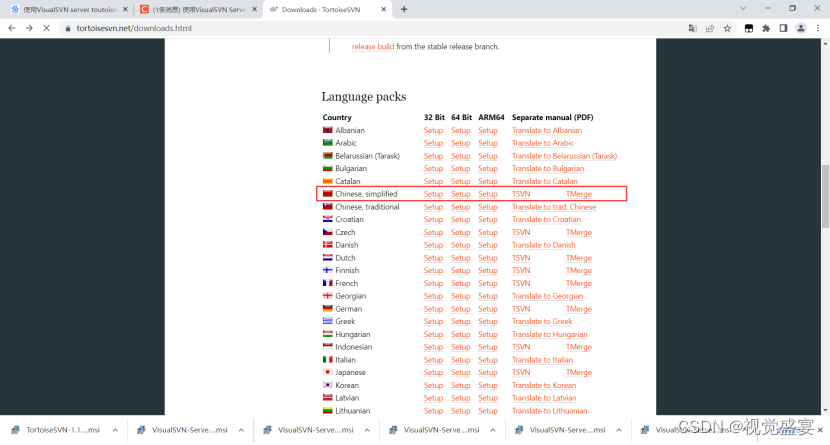Toggle the browser side panel icon

(783, 28)
